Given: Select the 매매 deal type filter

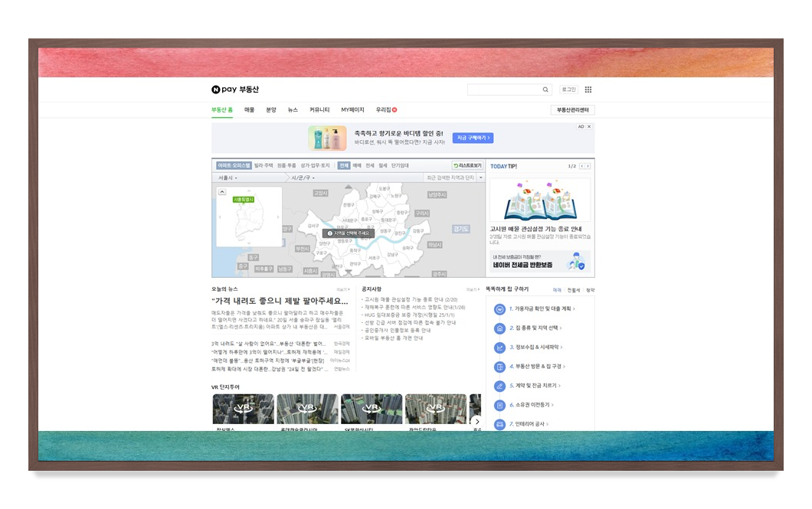Looking at the screenshot, I should (357, 165).
